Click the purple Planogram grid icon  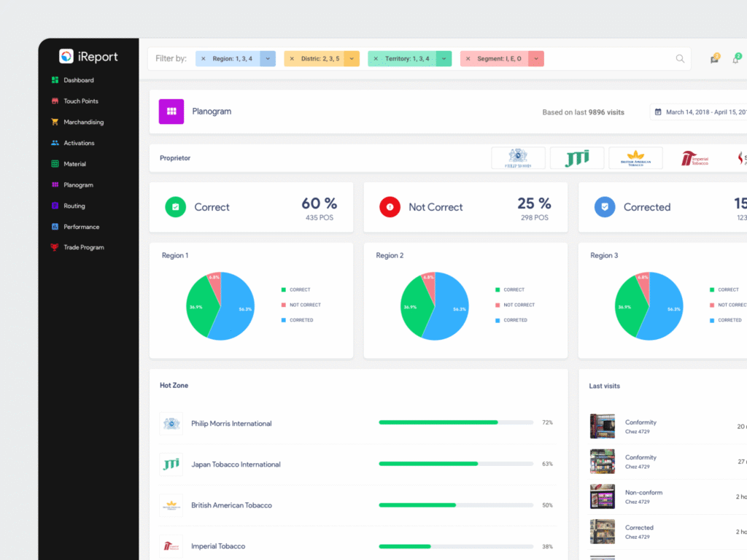[x=171, y=112]
